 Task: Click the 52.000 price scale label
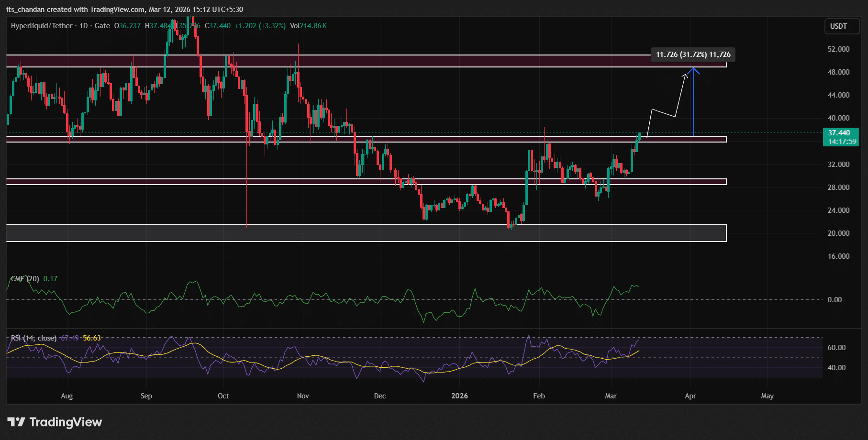point(838,49)
